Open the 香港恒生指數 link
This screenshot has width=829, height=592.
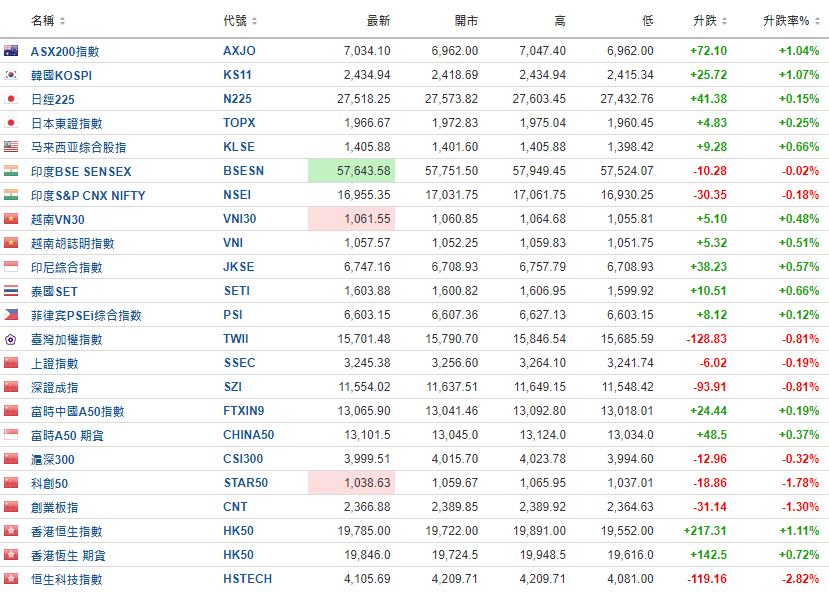(x=67, y=531)
